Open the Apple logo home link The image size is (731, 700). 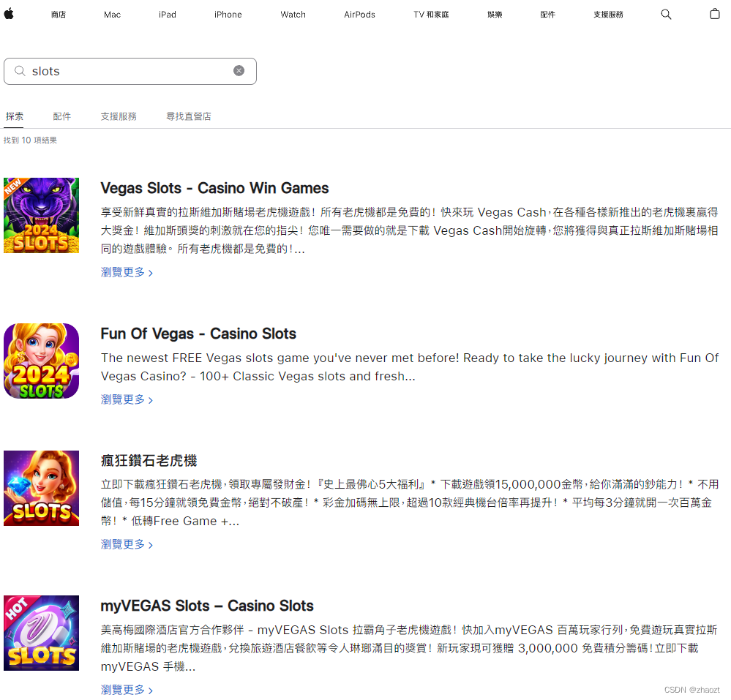[9, 14]
